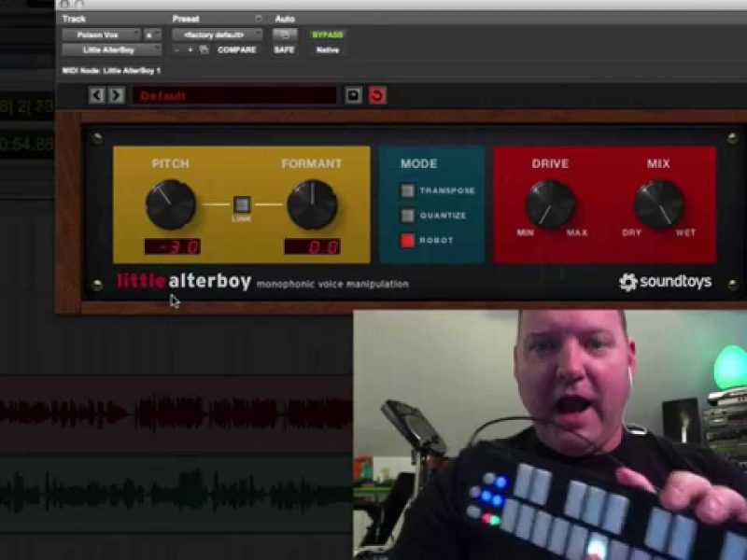Toggle the green BYPASS button
The height and width of the screenshot is (560, 747).
(x=328, y=35)
